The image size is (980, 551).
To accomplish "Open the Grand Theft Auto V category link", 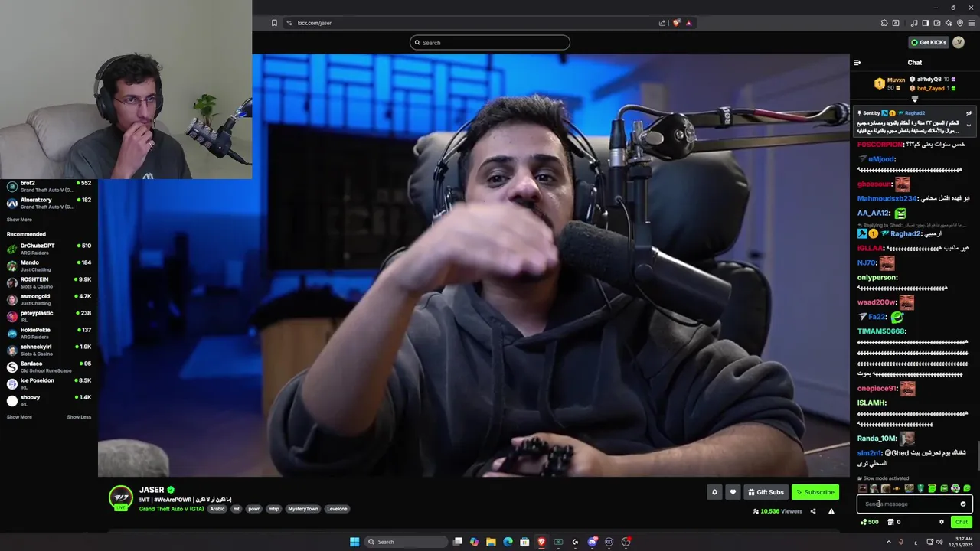I will coord(171,509).
